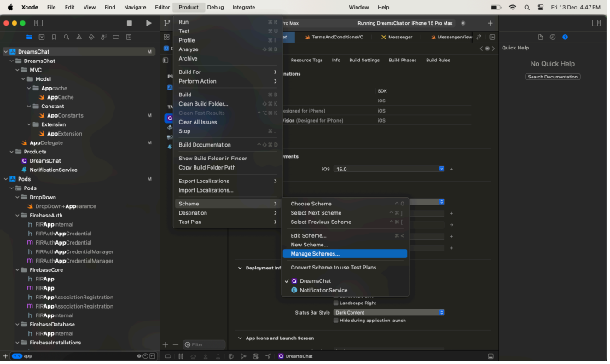This screenshot has height=364, width=610.
Task: Open the Status Bar Style dropdown
Action: click(392, 312)
